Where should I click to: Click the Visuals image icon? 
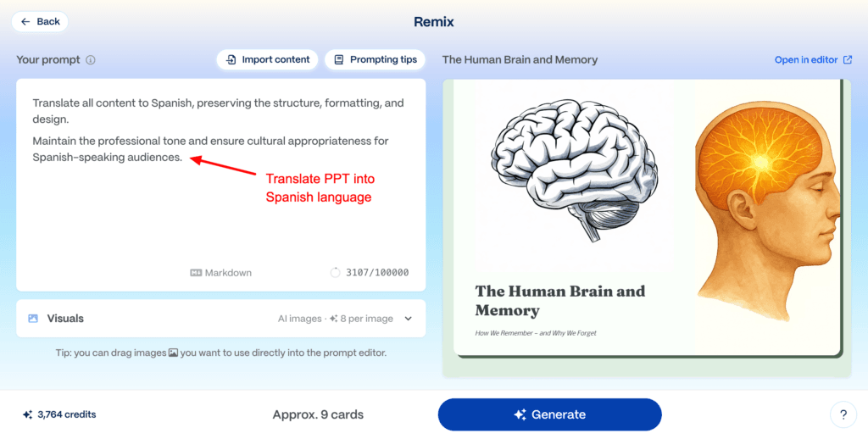[x=33, y=319]
